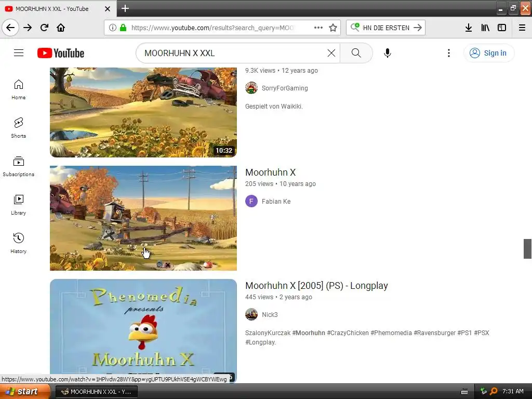Open the Fabian Ke channel name
Screen dimensions: 532x399
[276, 202]
